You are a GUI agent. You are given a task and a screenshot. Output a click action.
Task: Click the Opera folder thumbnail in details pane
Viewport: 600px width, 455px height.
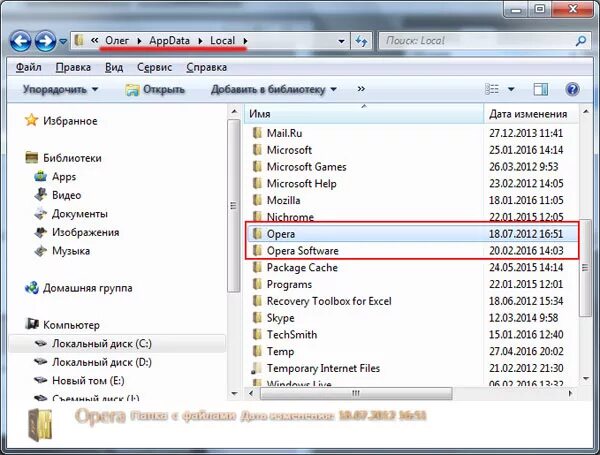tap(40, 425)
